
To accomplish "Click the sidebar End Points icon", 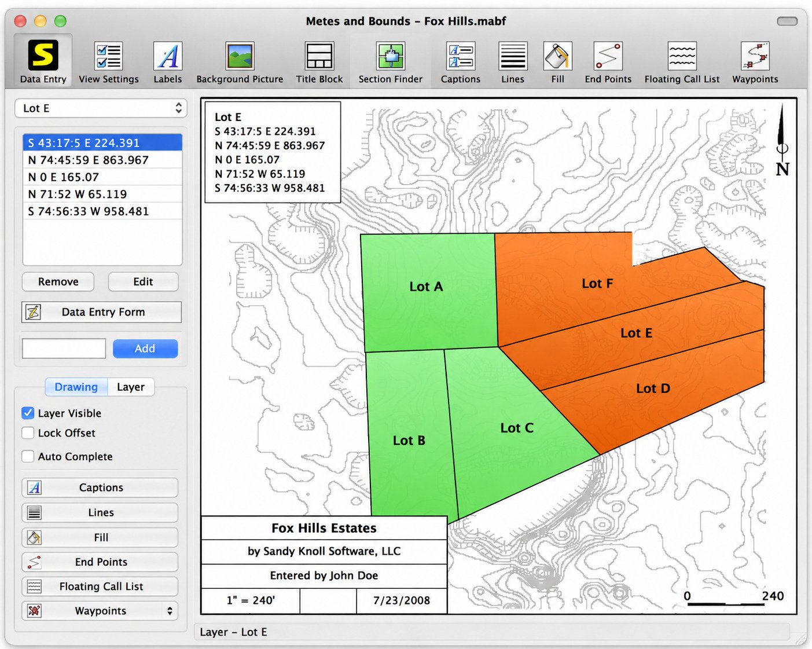I will 34,562.
